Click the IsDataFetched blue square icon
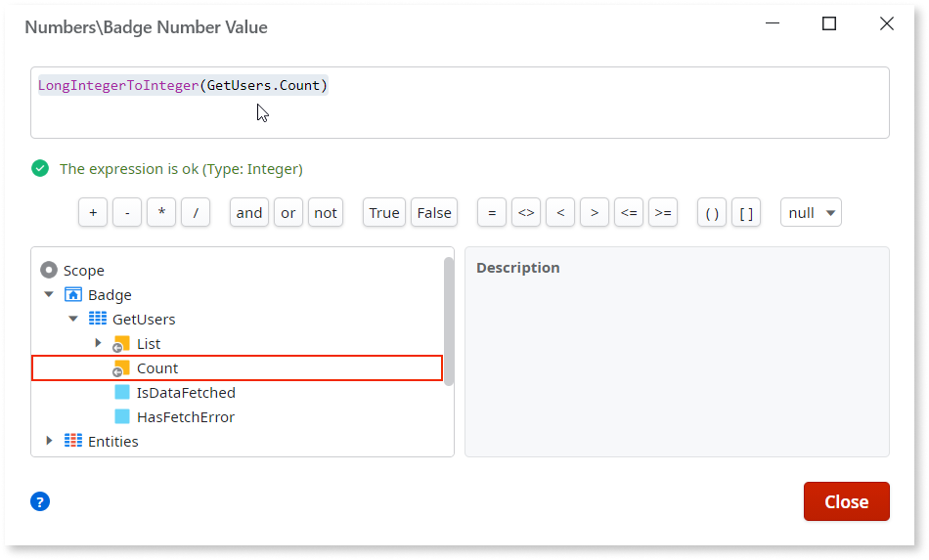Image resolution: width=929 pixels, height=560 pixels. (122, 393)
